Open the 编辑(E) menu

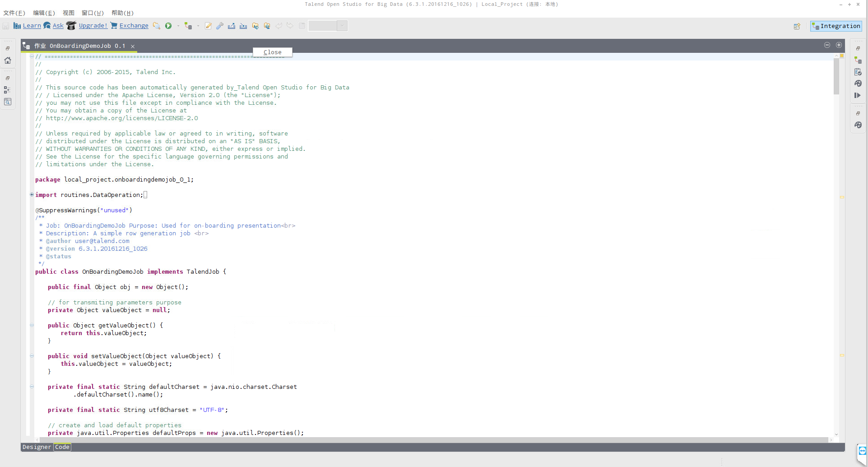click(x=44, y=13)
